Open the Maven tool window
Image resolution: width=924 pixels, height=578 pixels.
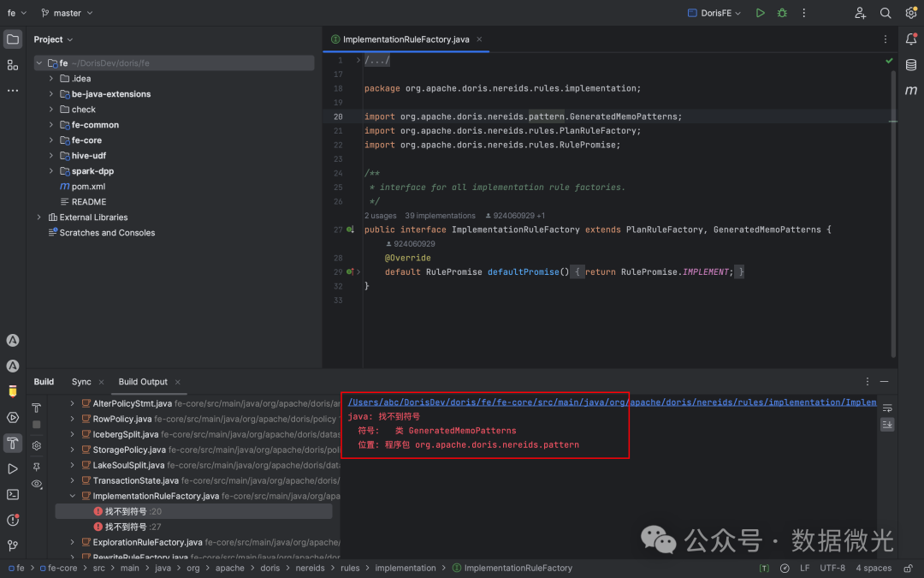point(910,90)
